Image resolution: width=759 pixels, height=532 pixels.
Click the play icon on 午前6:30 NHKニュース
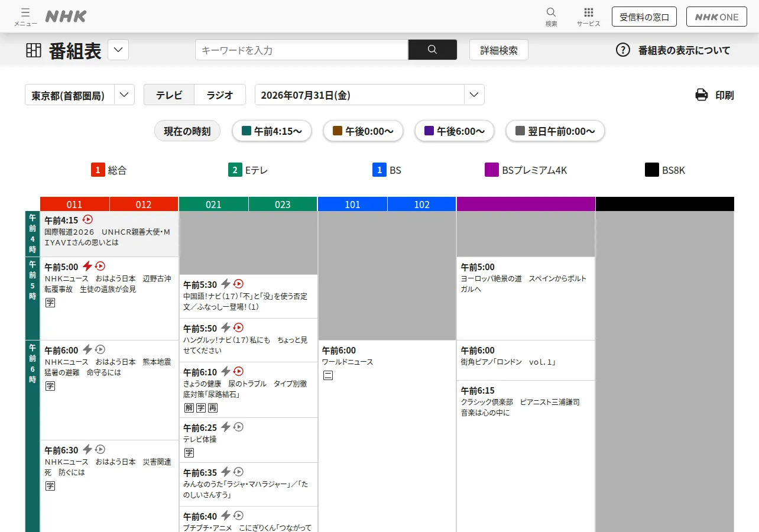click(x=100, y=449)
